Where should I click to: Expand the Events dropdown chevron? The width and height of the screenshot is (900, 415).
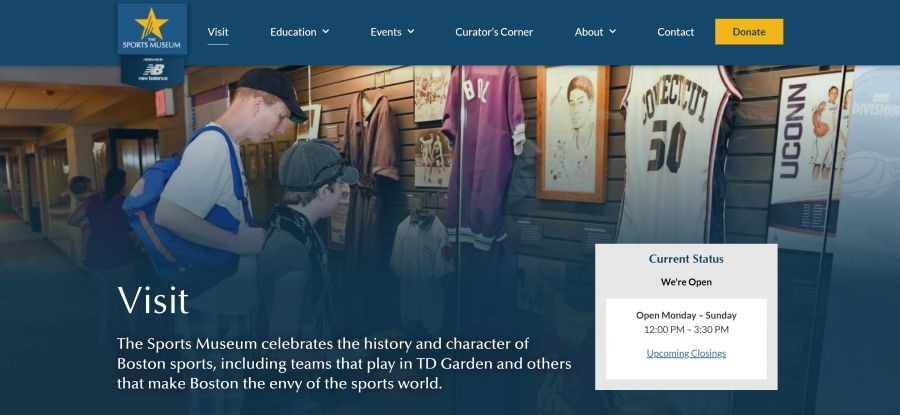[x=411, y=32]
